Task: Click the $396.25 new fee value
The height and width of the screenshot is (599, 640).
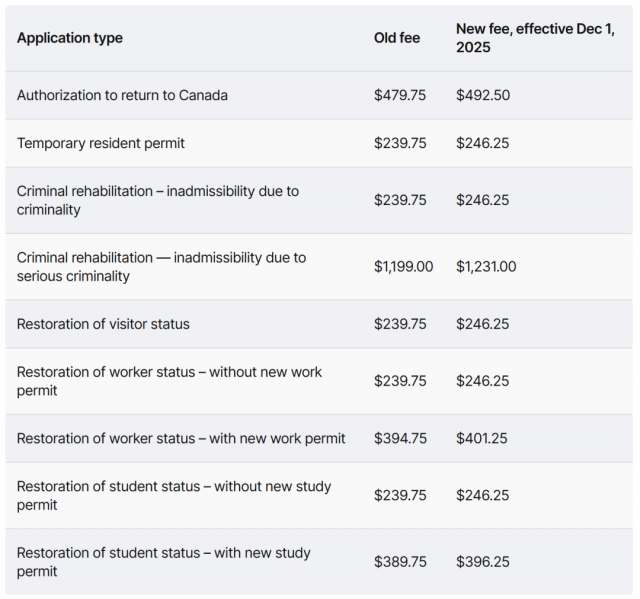Action: point(483,562)
